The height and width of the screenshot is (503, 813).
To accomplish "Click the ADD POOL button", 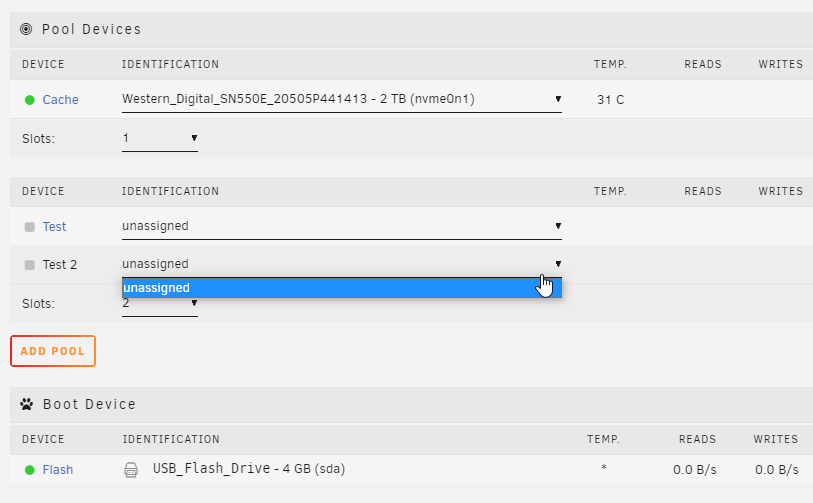I will [53, 351].
